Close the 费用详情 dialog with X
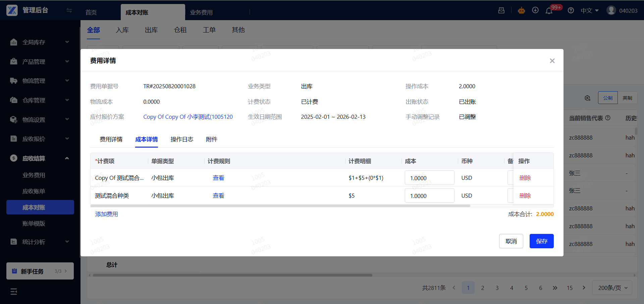 pos(552,61)
